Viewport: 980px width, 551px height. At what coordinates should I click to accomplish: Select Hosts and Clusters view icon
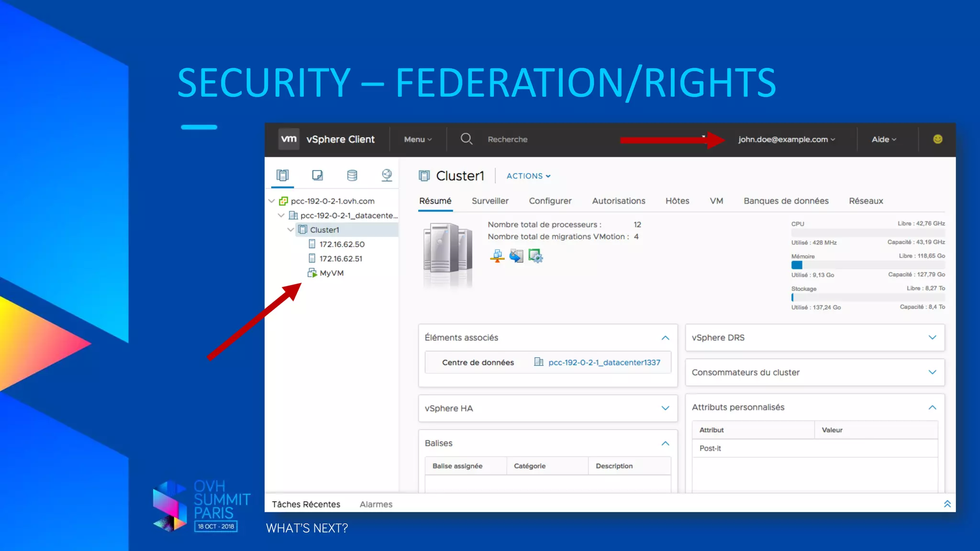[283, 176]
